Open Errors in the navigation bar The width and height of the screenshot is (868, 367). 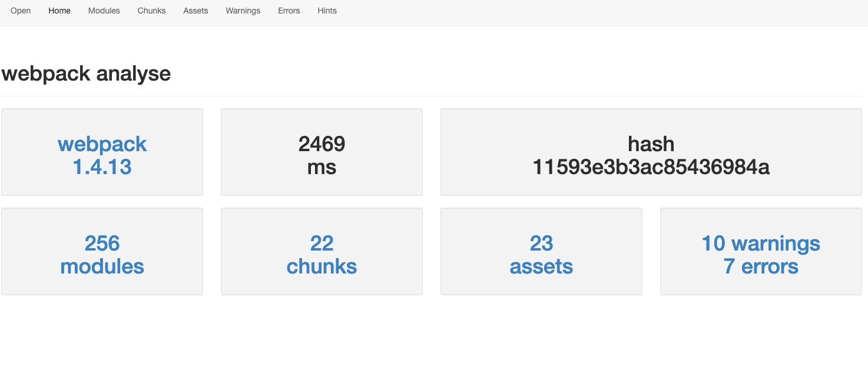click(x=289, y=11)
